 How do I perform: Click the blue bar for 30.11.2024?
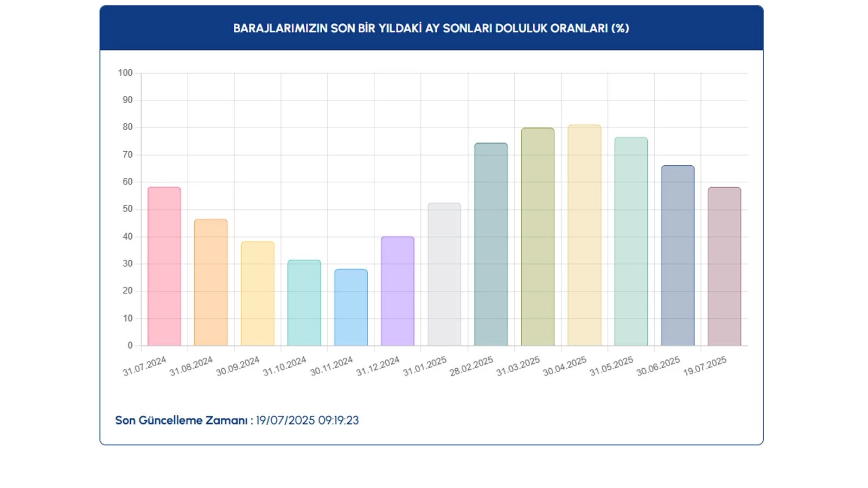(350, 307)
